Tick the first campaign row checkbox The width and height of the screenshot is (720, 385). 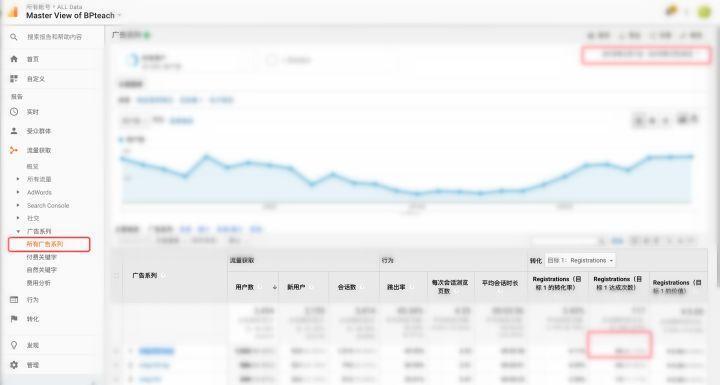116,351
